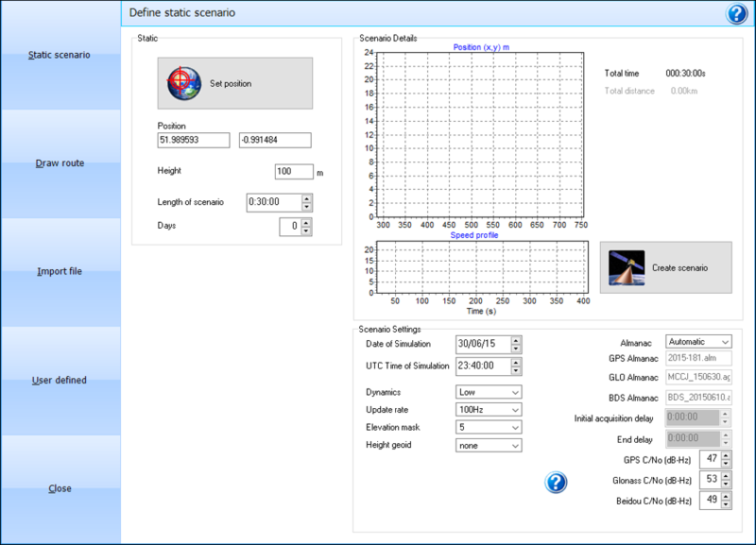Open the Almanac Automatic dropdown
Viewport: 756px width, 545px height.
tap(698, 342)
